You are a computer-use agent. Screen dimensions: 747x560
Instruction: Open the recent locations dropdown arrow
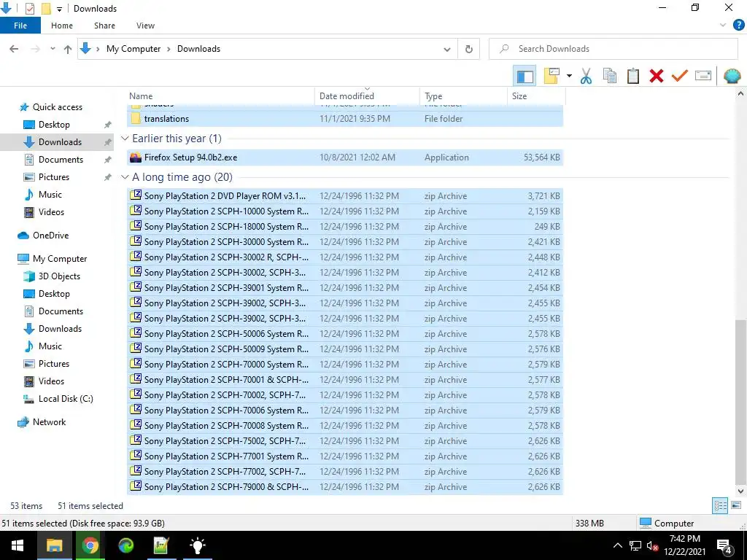tap(53, 49)
